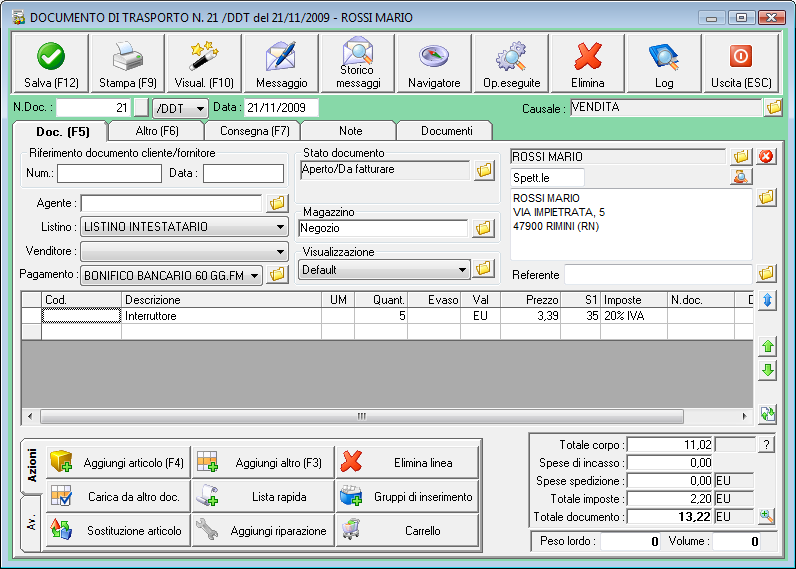
Task: Expand the Visualizzazione Default dropdown
Action: 461,269
